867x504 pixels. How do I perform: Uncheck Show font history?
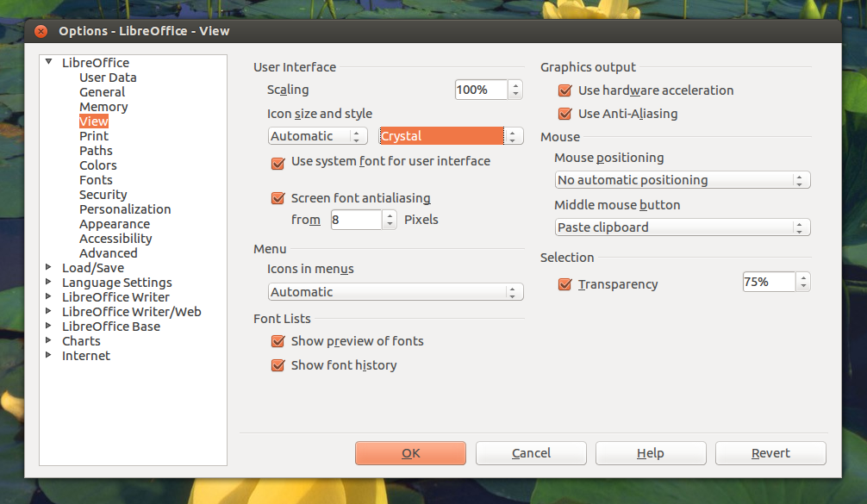[x=278, y=364]
